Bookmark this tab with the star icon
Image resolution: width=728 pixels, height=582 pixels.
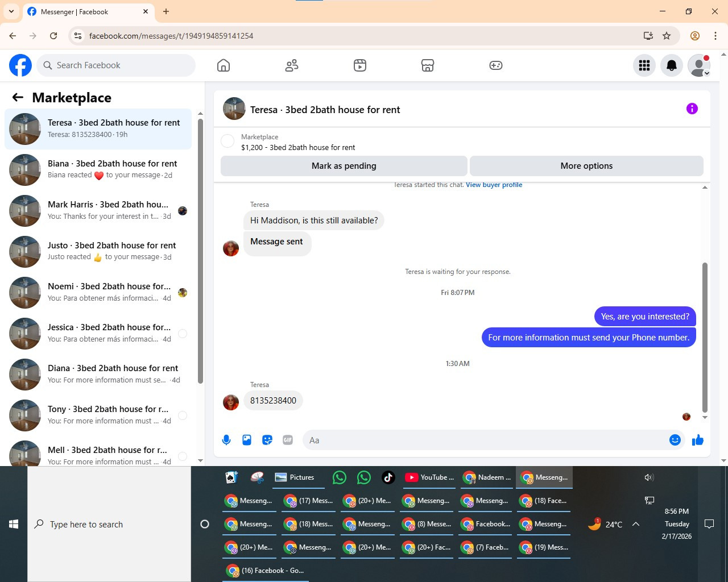[667, 36]
